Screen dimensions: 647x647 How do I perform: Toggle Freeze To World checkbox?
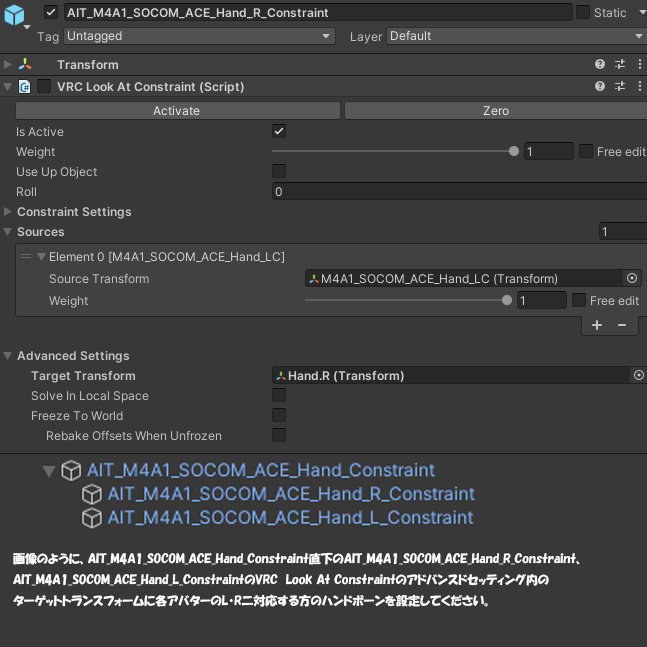pos(279,415)
